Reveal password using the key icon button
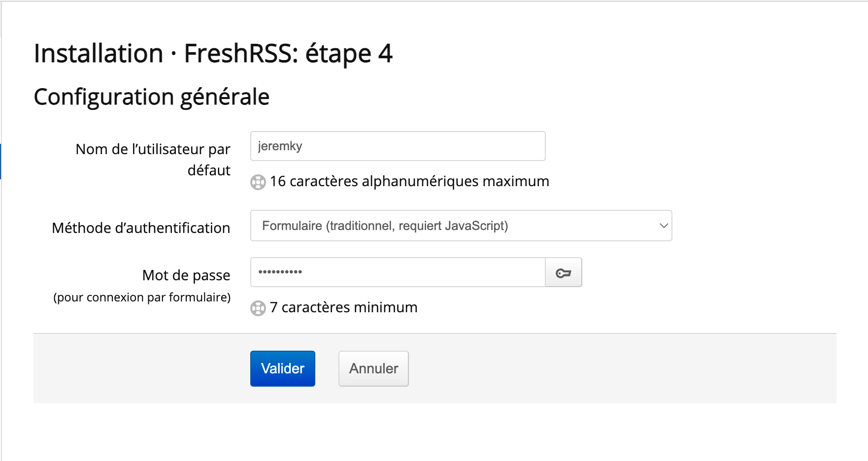 click(564, 272)
